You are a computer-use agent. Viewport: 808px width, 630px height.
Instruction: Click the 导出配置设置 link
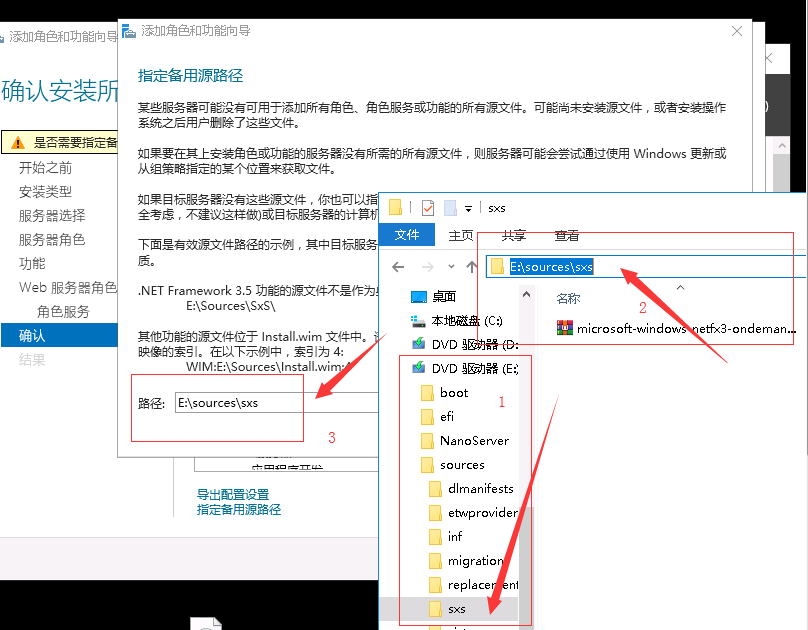[x=233, y=493]
